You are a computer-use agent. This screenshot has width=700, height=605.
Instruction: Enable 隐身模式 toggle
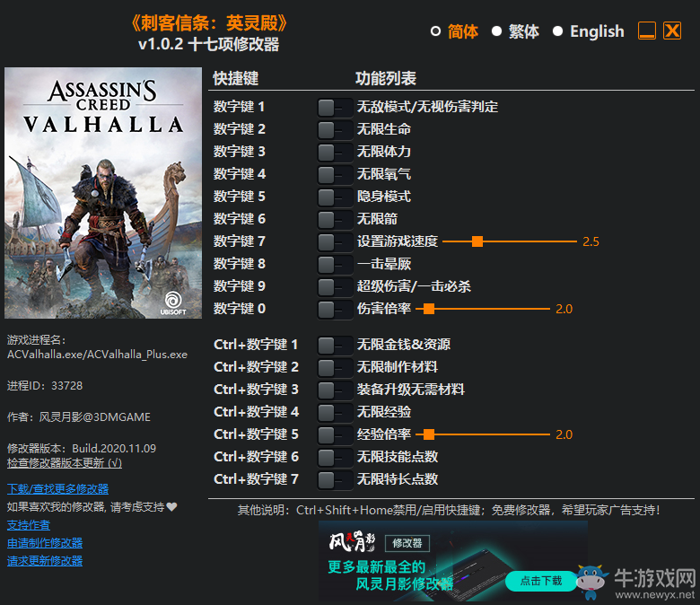pyautogui.click(x=335, y=197)
